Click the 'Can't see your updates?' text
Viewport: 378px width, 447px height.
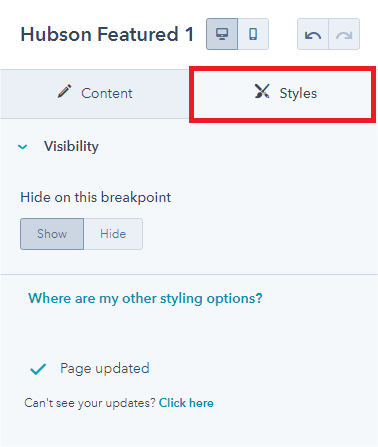coord(90,403)
